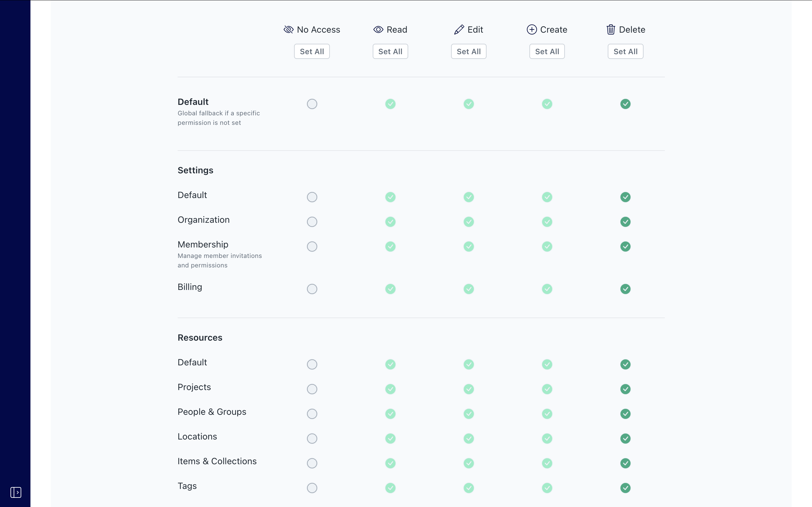Click the No Access eye-slash icon
This screenshot has height=507, width=812.
(x=288, y=29)
